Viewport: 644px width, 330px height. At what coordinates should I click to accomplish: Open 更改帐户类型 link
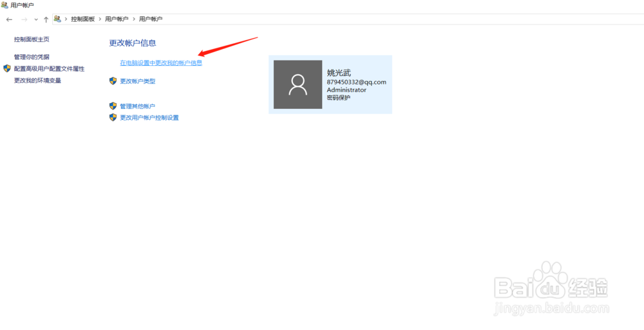coord(138,81)
